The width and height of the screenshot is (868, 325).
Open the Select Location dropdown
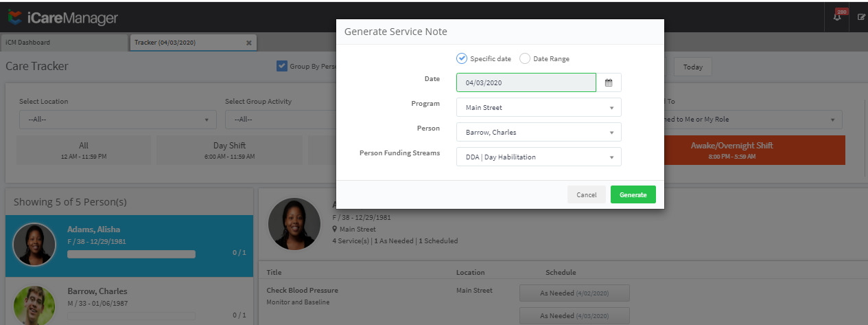pos(117,120)
